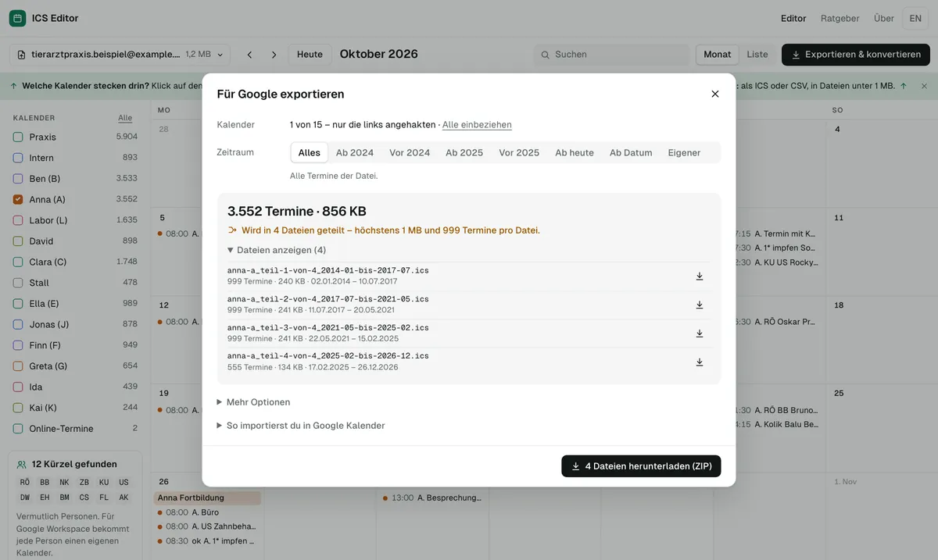Toggle the Ben (B) calendar checkbox
Viewport: 938px width, 560px height.
coord(18,178)
